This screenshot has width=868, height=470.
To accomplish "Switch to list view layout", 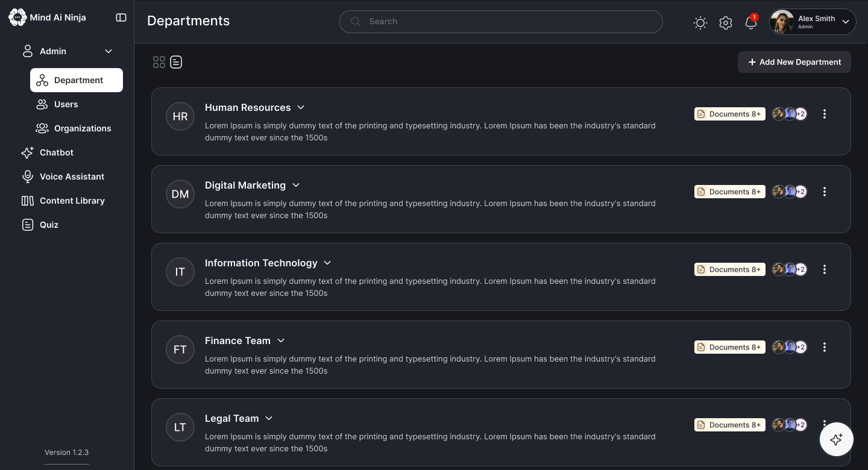I will [176, 62].
